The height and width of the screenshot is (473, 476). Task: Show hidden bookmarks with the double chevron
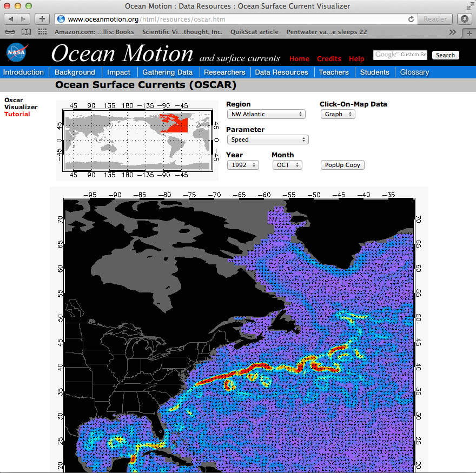coord(453,32)
